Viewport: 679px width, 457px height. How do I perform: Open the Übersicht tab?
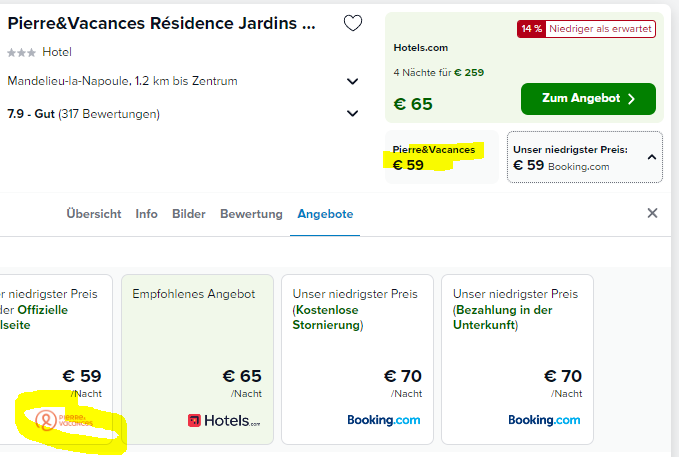coord(94,214)
